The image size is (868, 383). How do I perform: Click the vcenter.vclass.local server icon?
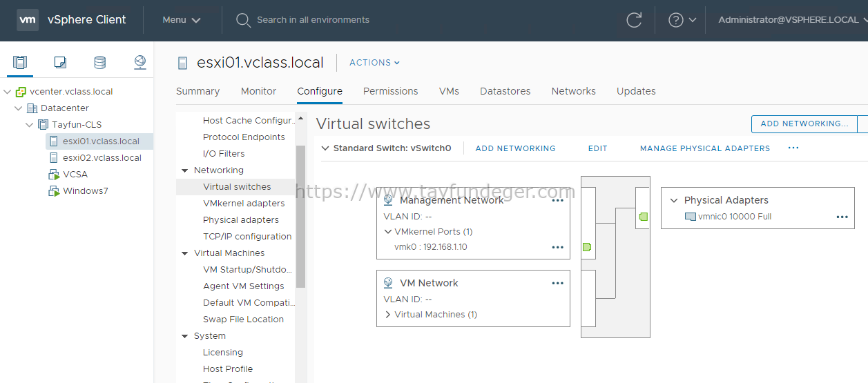[x=21, y=92]
